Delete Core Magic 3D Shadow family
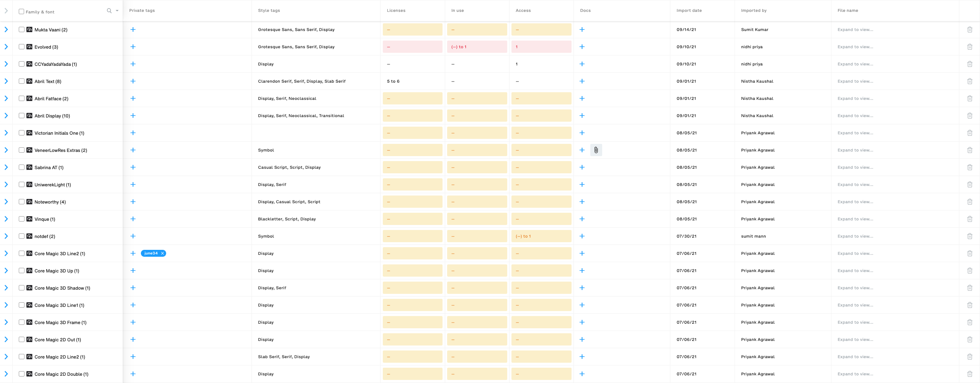This screenshot has height=383, width=980. 970,288
